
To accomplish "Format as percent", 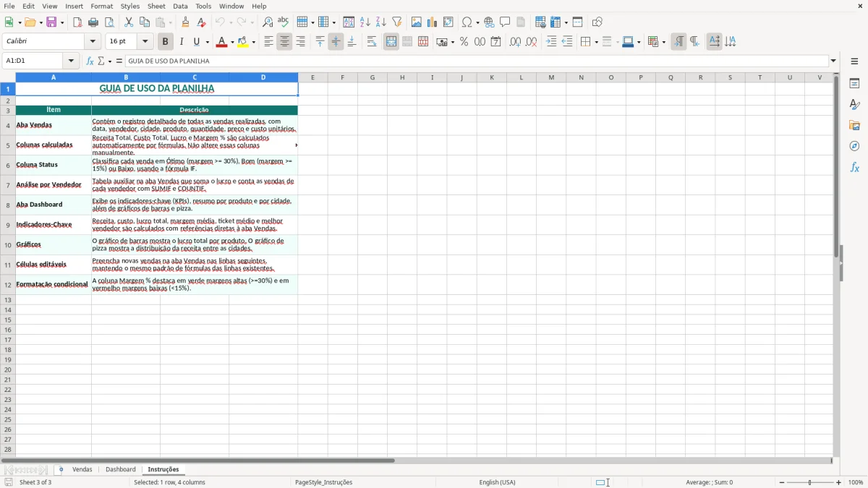I will coord(464,42).
